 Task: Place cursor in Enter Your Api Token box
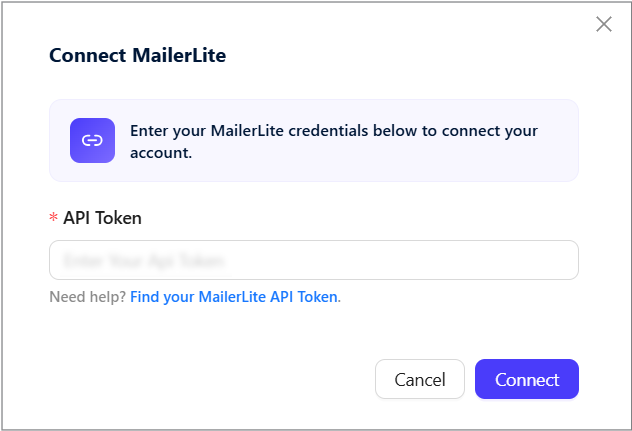[x=314, y=260]
